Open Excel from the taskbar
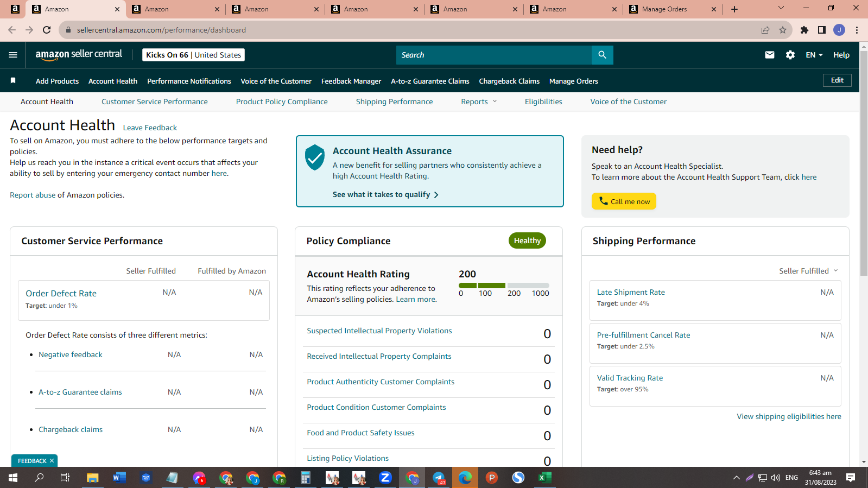This screenshot has width=868, height=488. click(545, 478)
